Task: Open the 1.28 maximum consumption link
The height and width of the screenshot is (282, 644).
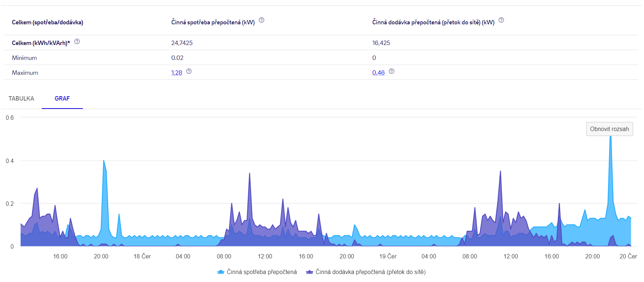Action: [177, 73]
